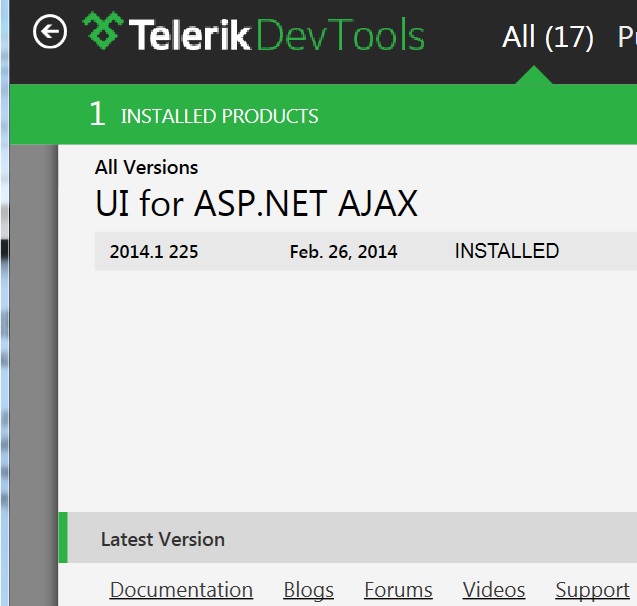
Task: Click the green marker beside Latest Version
Action: [x=63, y=538]
